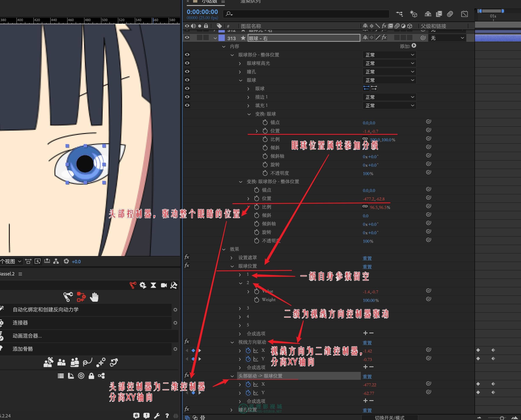Open Duik wrench settings icon
Screen dimensions: 521x420
pyautogui.click(x=157, y=416)
